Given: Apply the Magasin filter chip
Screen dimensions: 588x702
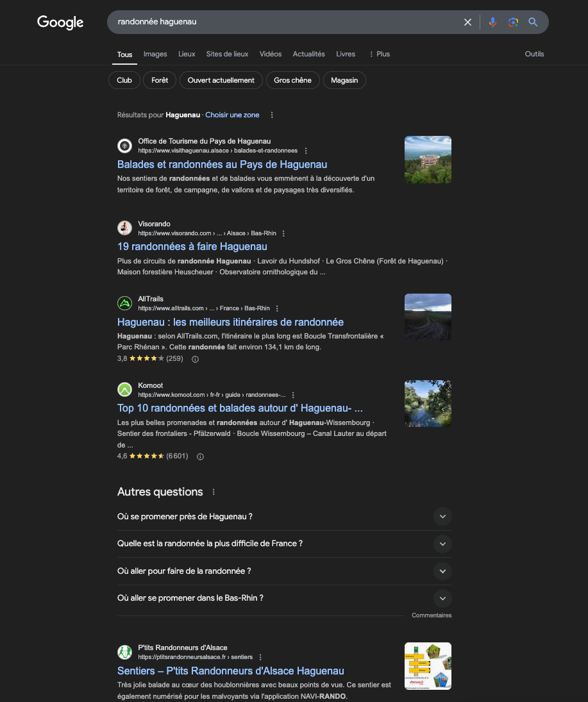Looking at the screenshot, I should pos(344,80).
